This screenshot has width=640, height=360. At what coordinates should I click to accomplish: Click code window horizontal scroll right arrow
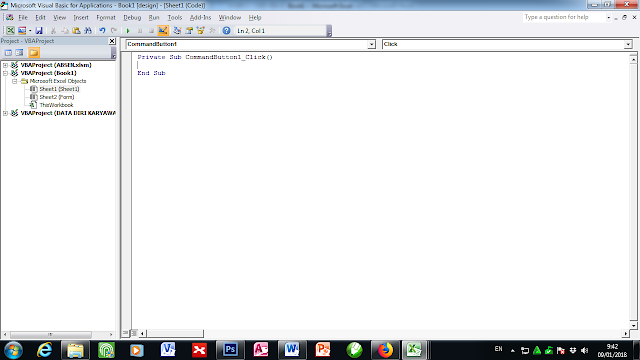click(x=626, y=333)
